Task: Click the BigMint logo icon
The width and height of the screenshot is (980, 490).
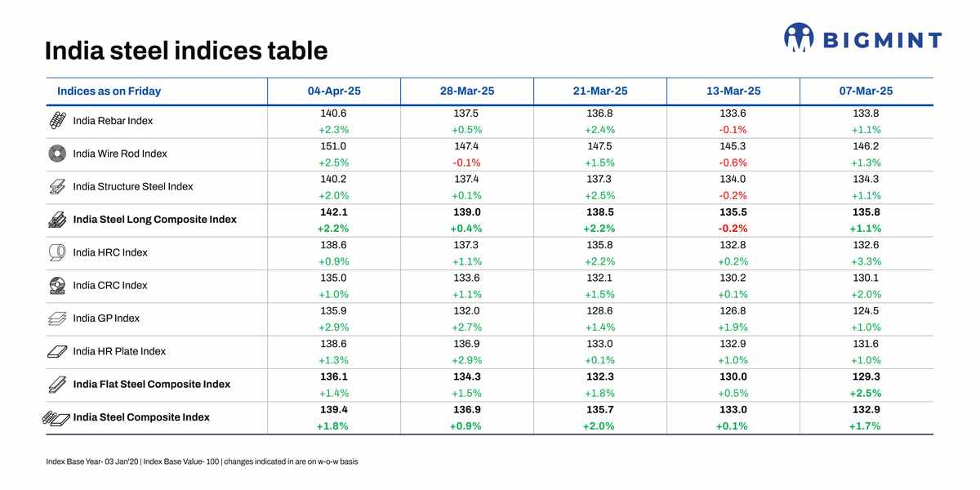Action: click(799, 37)
